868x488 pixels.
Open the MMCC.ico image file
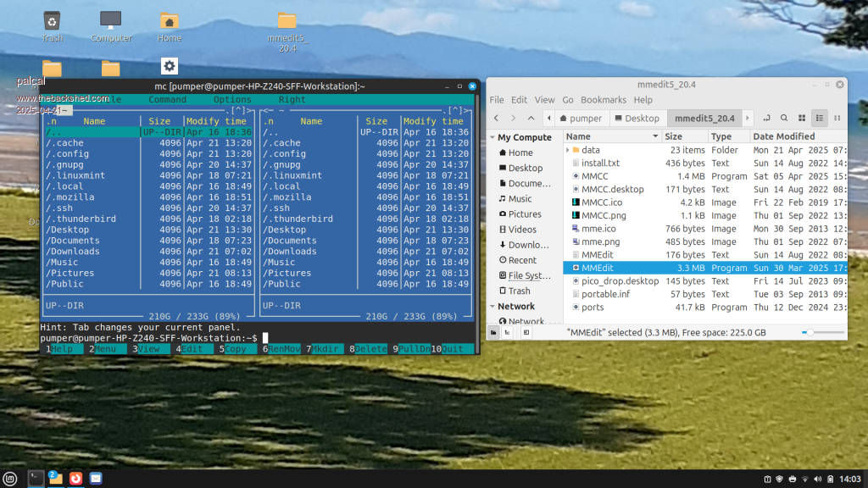tap(603, 202)
